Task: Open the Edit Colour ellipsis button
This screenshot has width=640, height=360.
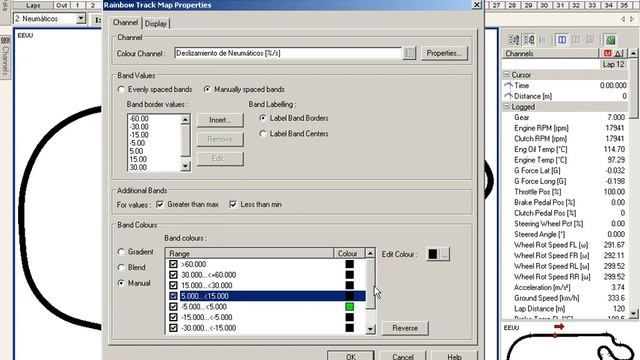Action: (x=444, y=254)
